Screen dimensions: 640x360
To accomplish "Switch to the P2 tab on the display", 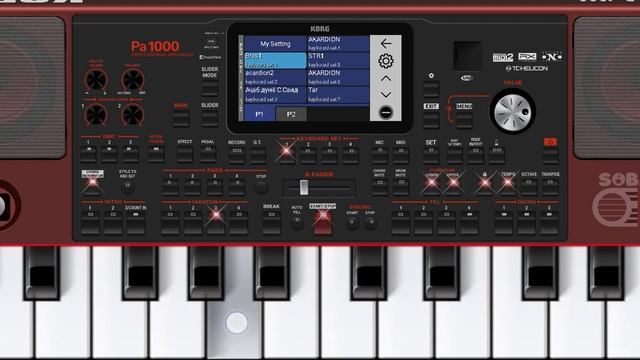I will [291, 114].
